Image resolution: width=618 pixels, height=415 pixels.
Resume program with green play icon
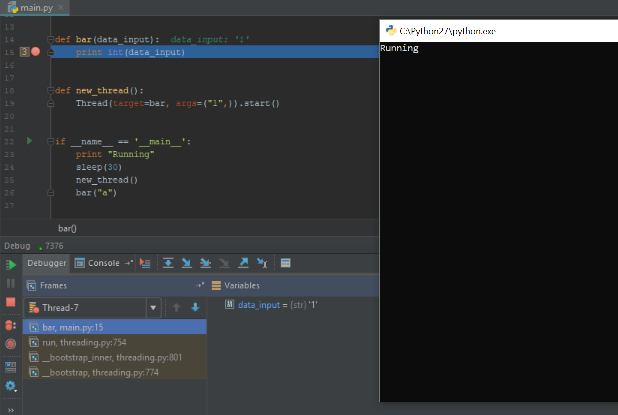click(11, 264)
